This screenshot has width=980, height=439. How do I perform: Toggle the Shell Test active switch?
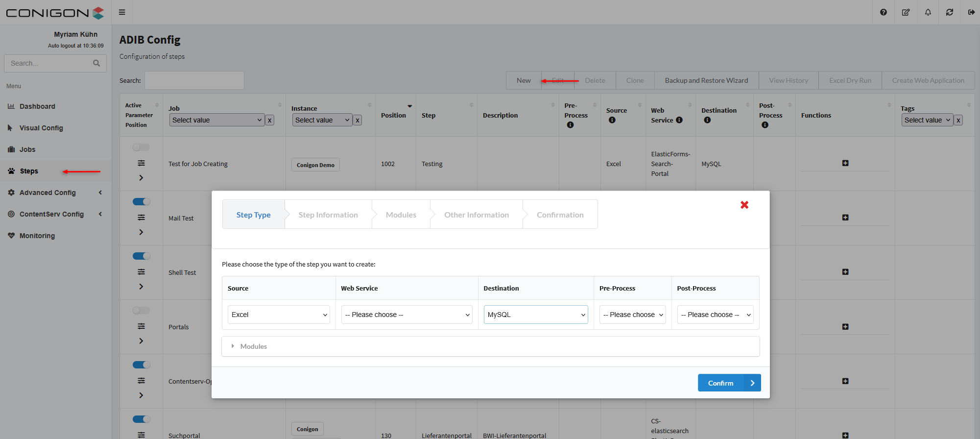(x=141, y=256)
